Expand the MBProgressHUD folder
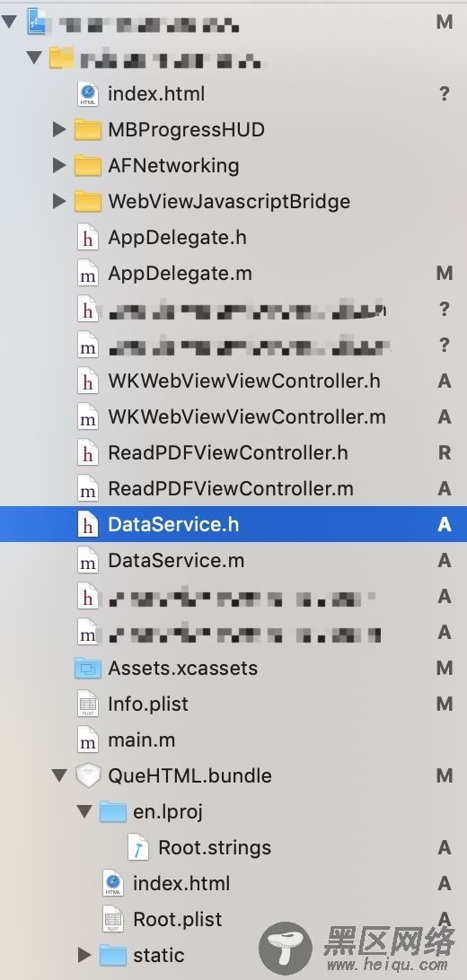467x980 pixels. coord(59,130)
